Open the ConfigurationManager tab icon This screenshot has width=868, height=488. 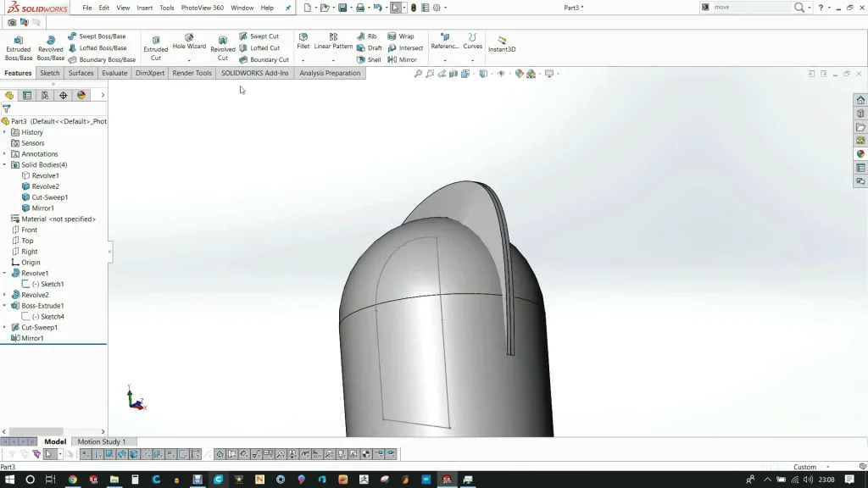(45, 96)
